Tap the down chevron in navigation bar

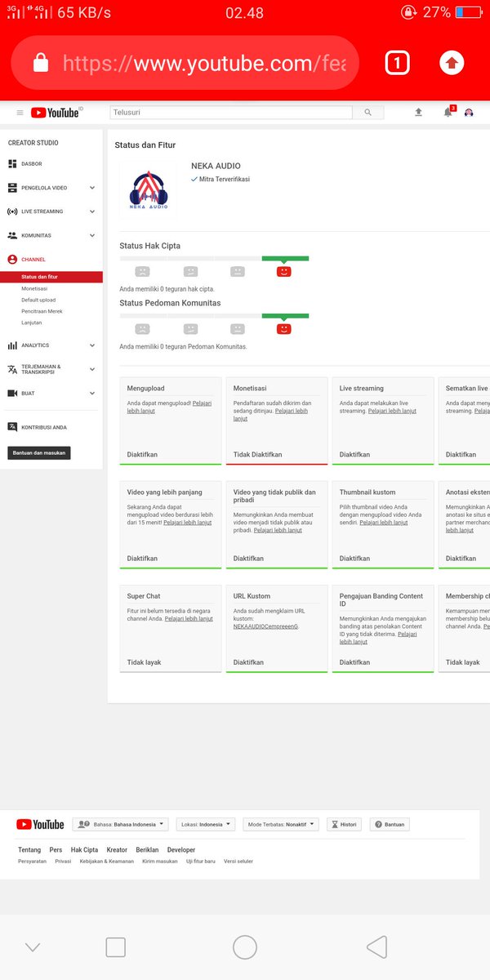pos(33,947)
